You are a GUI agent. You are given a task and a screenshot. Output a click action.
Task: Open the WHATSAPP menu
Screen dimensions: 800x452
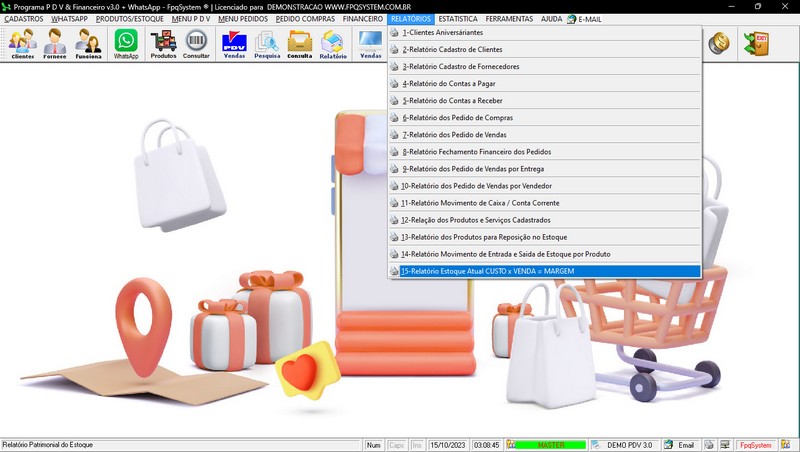(x=69, y=19)
